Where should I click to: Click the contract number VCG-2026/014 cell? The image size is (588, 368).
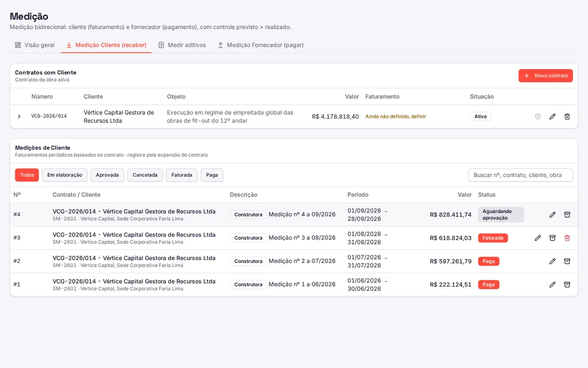[49, 117]
